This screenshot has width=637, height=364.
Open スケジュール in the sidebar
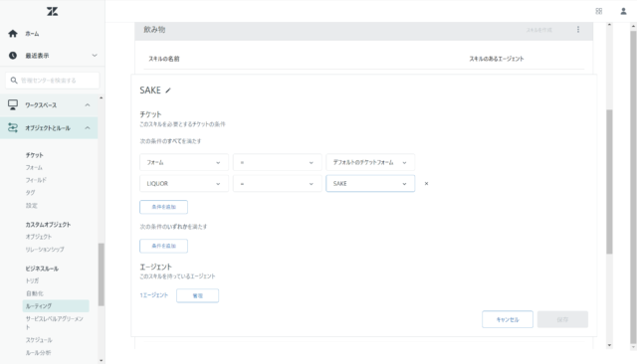39,340
